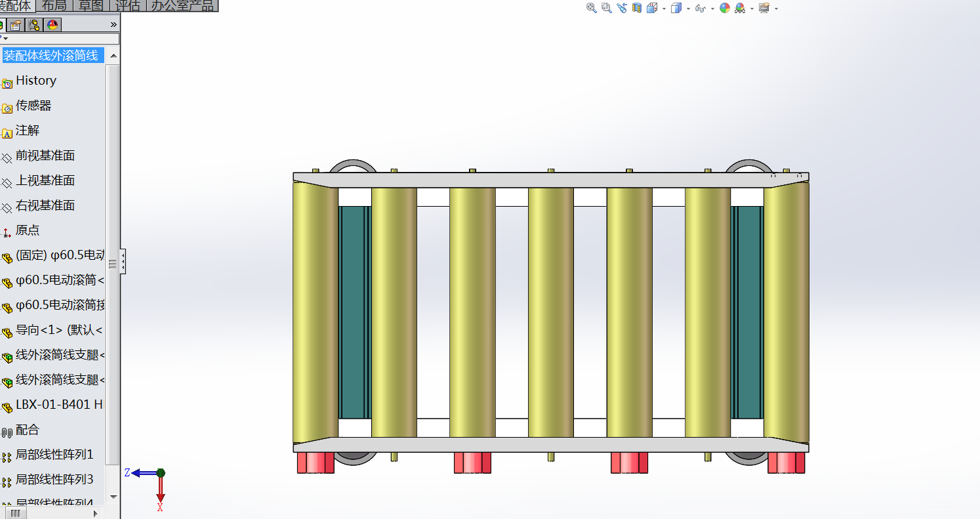Image resolution: width=980 pixels, height=519 pixels.
Task: Go back to the Previous View
Action: click(x=622, y=8)
